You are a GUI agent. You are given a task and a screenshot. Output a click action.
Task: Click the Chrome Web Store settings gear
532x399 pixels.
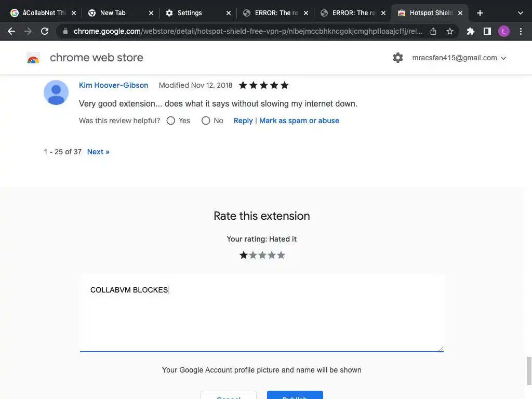click(x=398, y=58)
